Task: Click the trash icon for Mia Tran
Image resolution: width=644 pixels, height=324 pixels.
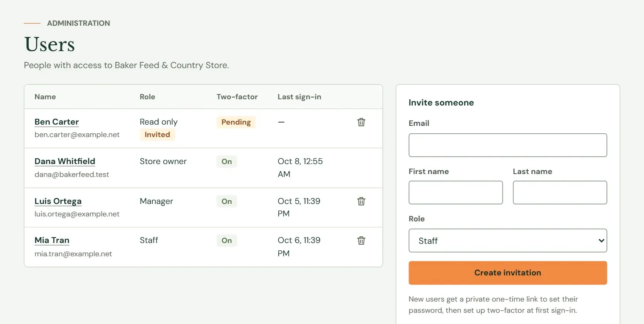Action: (x=361, y=241)
